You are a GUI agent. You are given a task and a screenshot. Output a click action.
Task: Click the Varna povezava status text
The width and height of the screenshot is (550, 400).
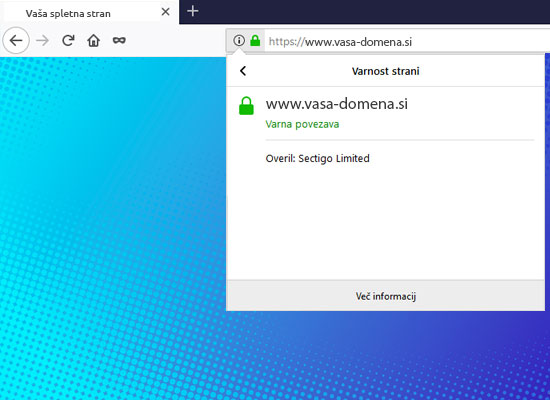point(302,124)
